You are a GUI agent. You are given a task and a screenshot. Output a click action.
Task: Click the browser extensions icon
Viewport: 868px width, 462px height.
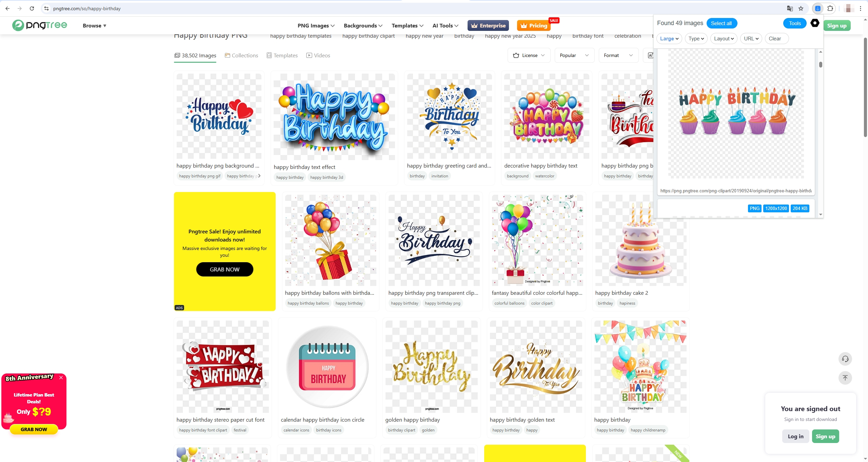830,8
